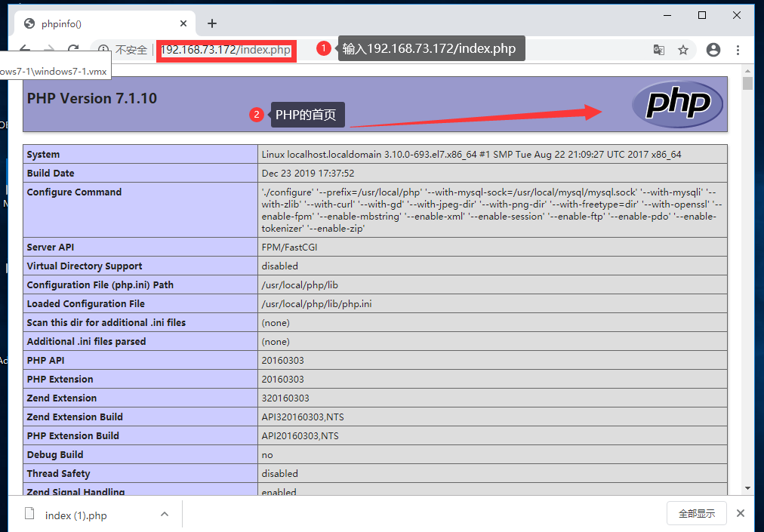Click the 全部显示 show all button
Viewport: 764px width, 532px height.
tap(697, 513)
